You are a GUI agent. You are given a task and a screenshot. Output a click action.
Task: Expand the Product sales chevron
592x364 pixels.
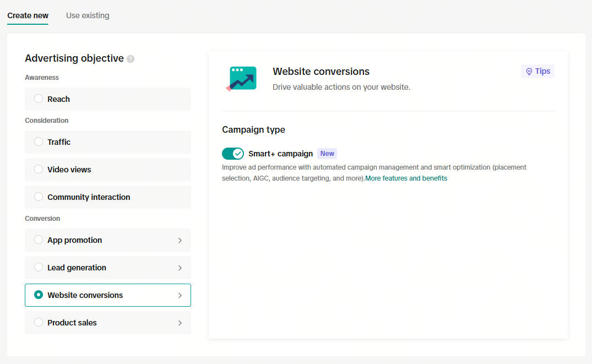[180, 323]
